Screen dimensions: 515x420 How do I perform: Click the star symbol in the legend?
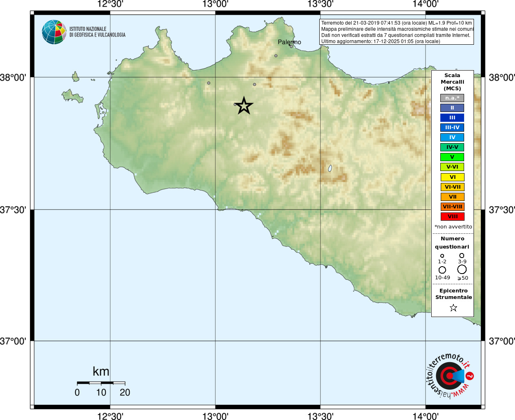(453, 308)
